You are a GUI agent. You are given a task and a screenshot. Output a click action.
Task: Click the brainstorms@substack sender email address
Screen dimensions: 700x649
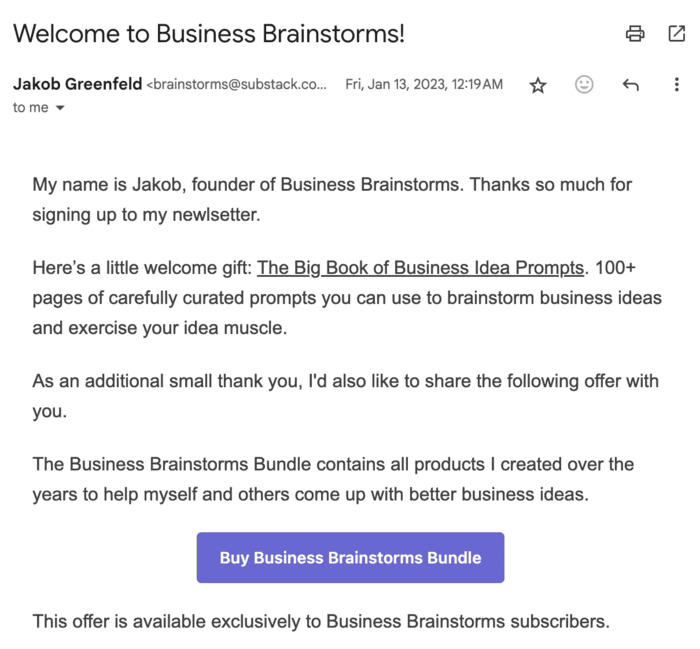coord(237,84)
